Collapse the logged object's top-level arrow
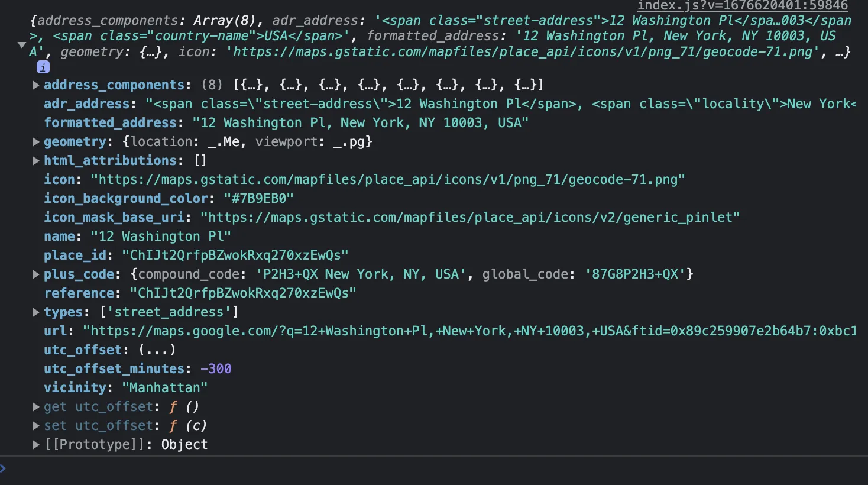The width and height of the screenshot is (868, 485). (x=22, y=45)
